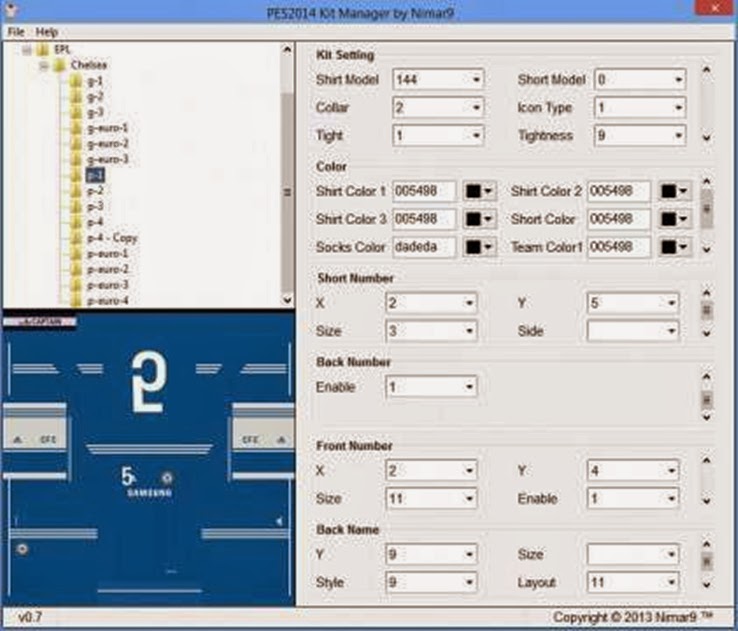
Task: Click the p-3 folder icon
Action: pyautogui.click(x=76, y=206)
